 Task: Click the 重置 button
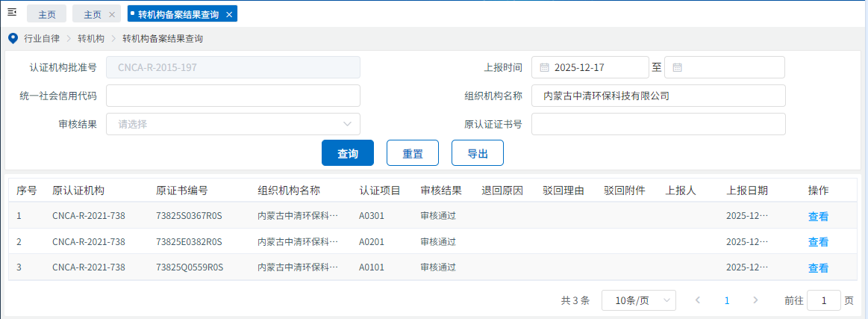412,153
